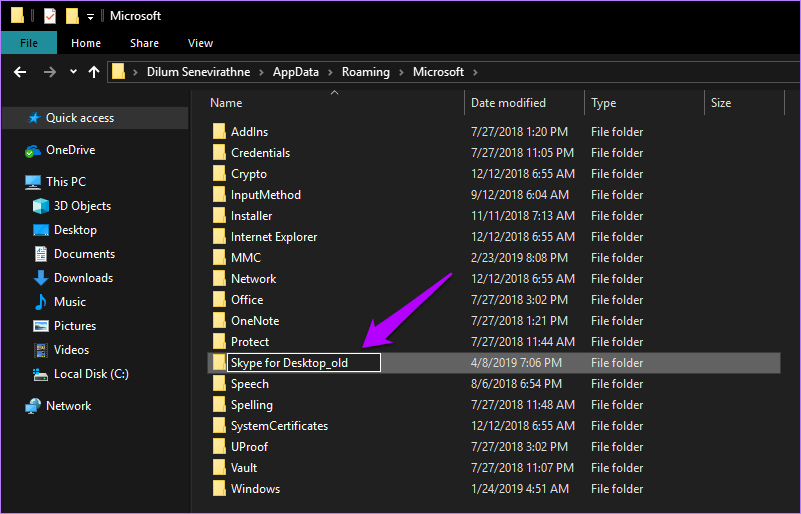Select the SystemCertificates folder name
801x514 pixels.
[279, 426]
